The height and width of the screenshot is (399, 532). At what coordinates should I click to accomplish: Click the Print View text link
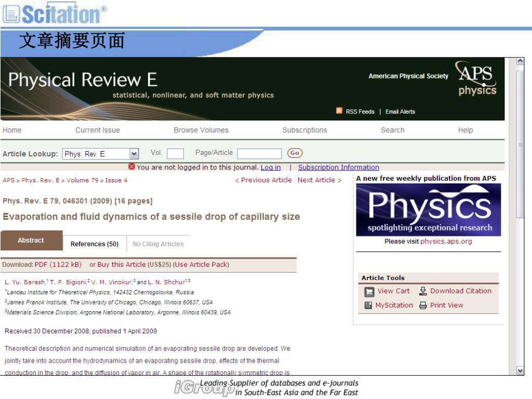click(x=446, y=305)
